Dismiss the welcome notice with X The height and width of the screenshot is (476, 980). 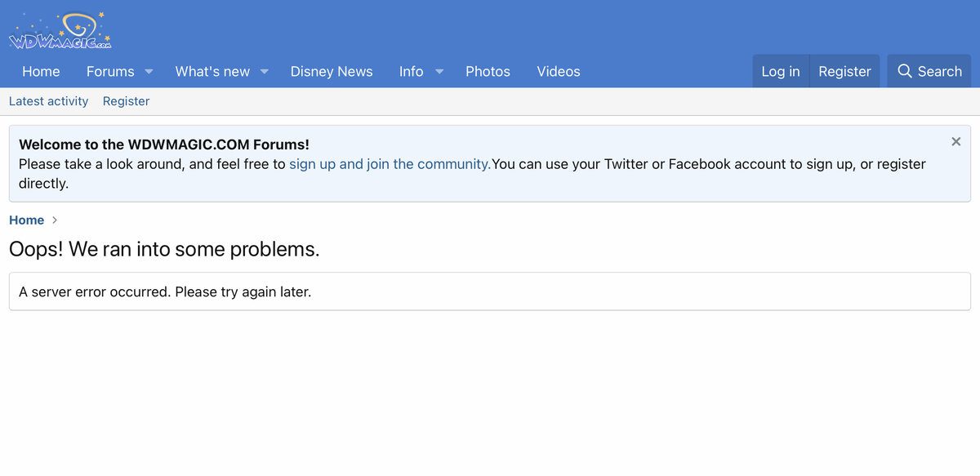pos(955,141)
